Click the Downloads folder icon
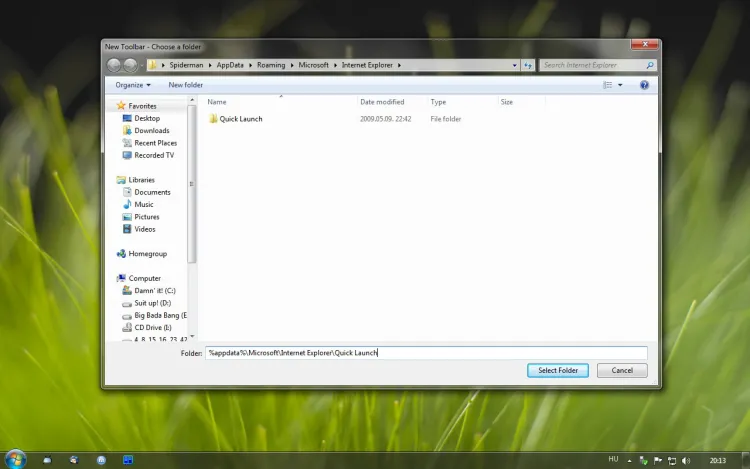750x469 pixels. (x=127, y=131)
